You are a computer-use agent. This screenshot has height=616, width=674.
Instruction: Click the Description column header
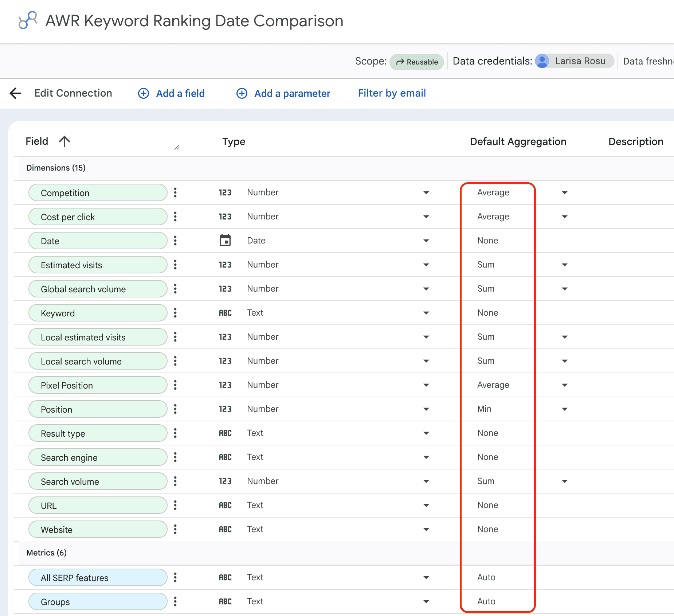[636, 141]
